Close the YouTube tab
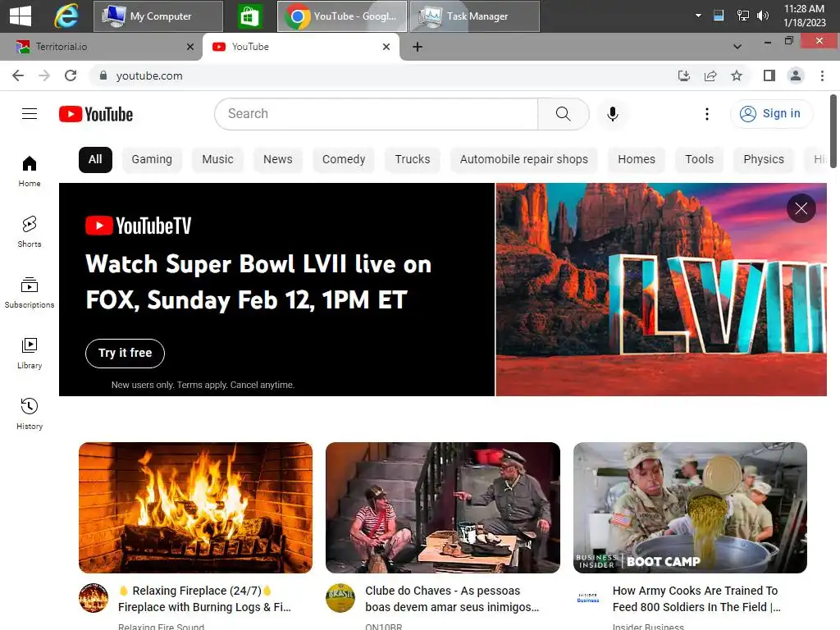Image resolution: width=840 pixels, height=630 pixels. coord(386,47)
